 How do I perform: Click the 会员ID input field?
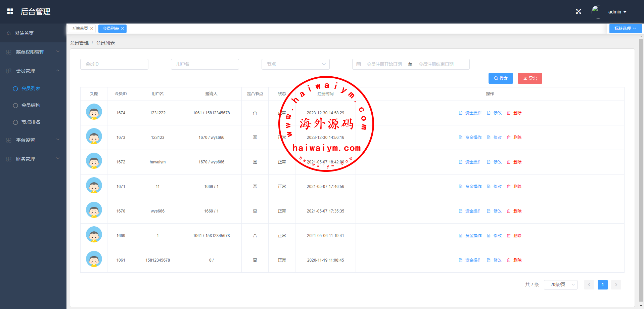pos(114,64)
